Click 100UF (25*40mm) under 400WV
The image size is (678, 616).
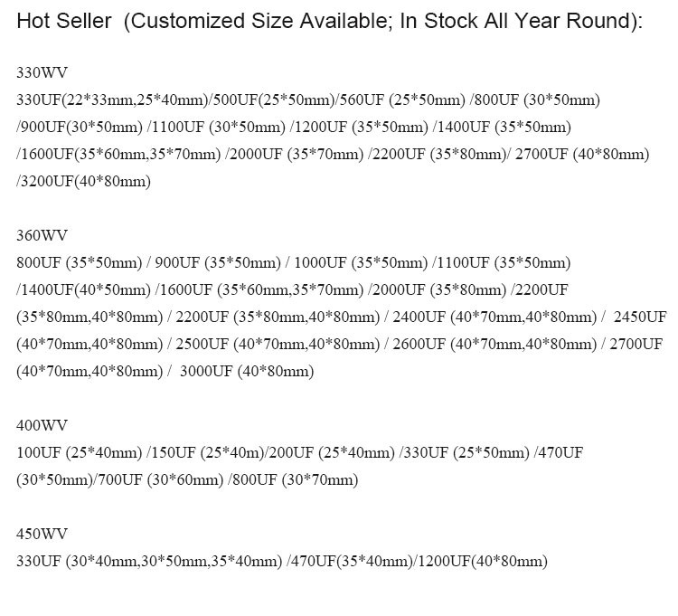(x=80, y=453)
